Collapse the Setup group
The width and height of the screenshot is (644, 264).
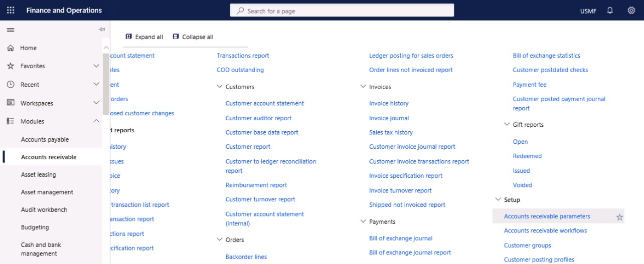tap(498, 199)
